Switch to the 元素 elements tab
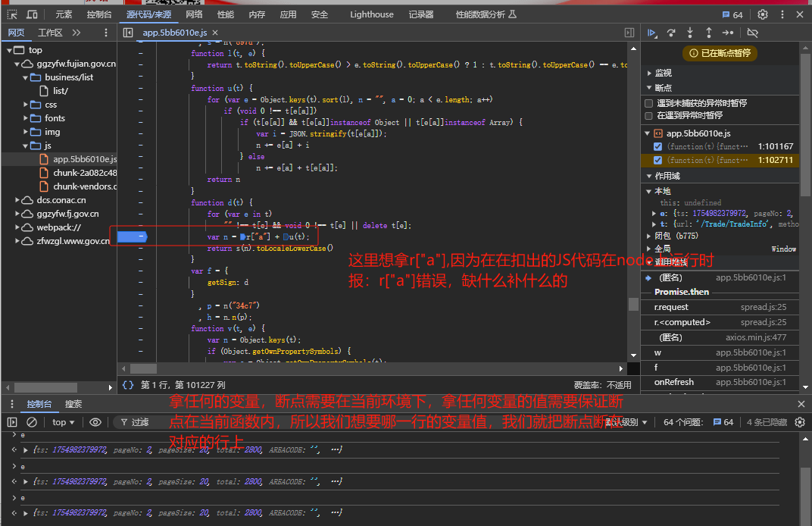This screenshot has width=812, height=526. click(x=64, y=14)
